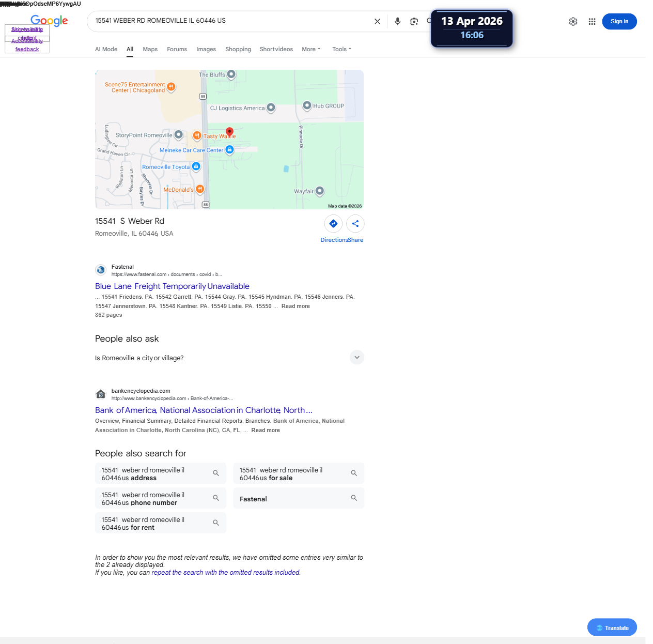The image size is (653, 644).
Task: Click Read more on Fastenal result
Action: (296, 306)
